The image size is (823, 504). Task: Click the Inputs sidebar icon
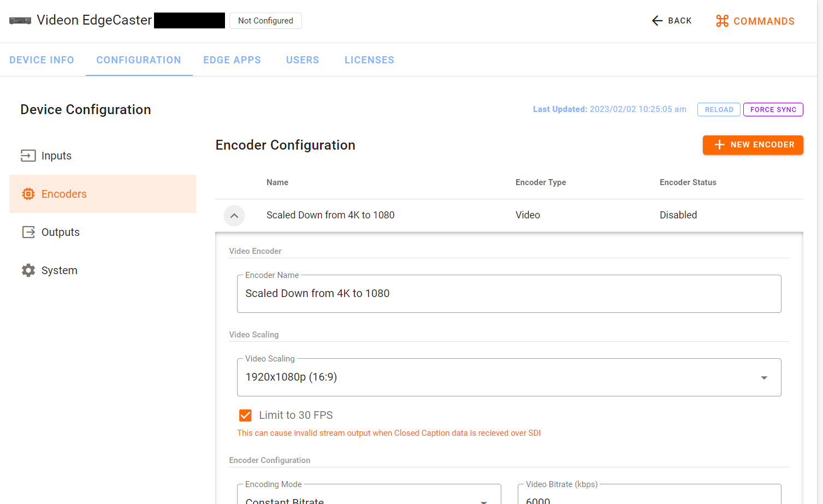pos(28,156)
